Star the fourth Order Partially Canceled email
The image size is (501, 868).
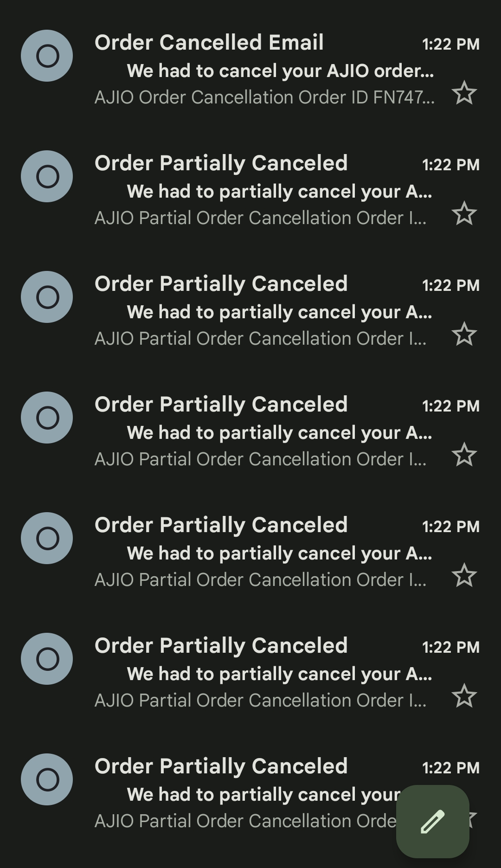464,575
